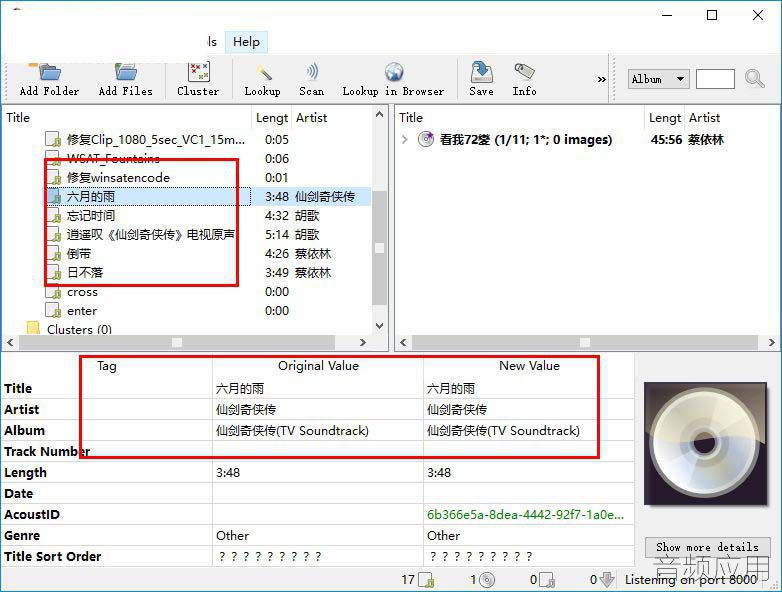The height and width of the screenshot is (592, 782).
Task: Select the file 修复winsatencode
Action: [118, 178]
